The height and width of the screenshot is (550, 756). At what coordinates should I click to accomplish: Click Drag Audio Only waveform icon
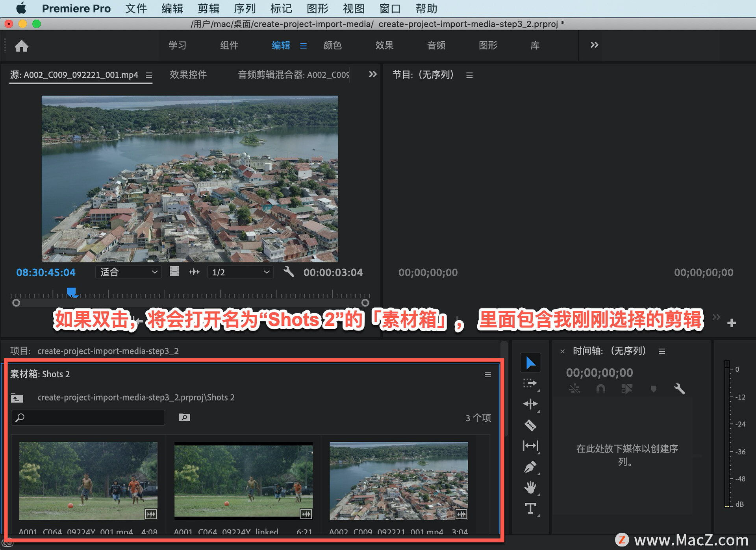point(195,272)
